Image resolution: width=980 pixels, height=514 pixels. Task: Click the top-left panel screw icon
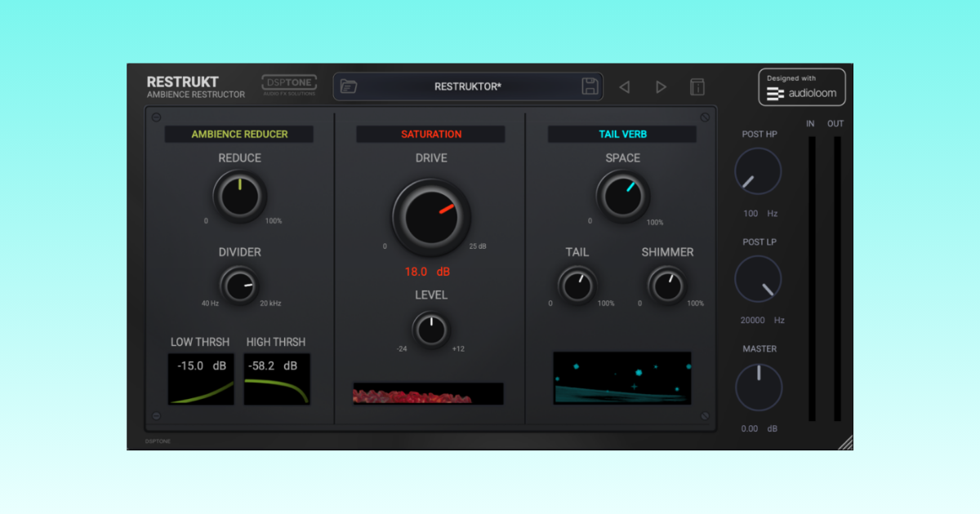click(156, 117)
